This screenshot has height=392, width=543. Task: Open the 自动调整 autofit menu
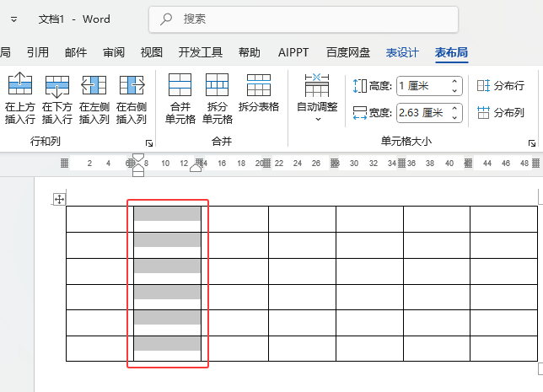(x=317, y=97)
